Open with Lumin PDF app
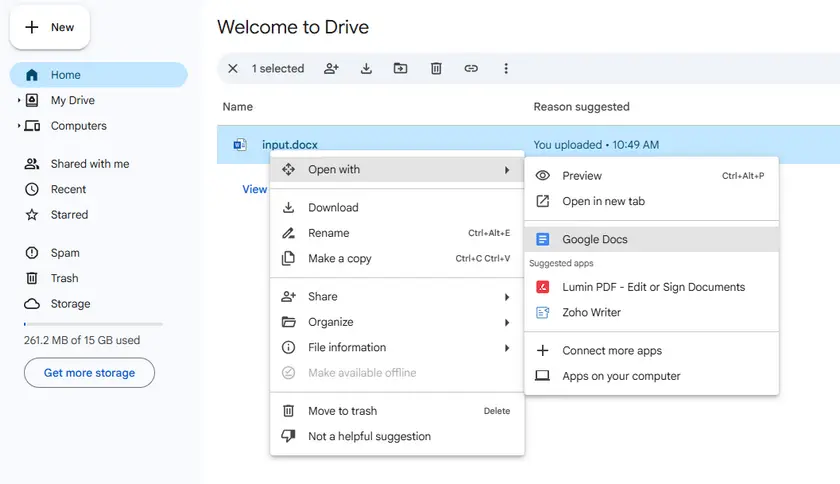840x484 pixels. (651, 287)
